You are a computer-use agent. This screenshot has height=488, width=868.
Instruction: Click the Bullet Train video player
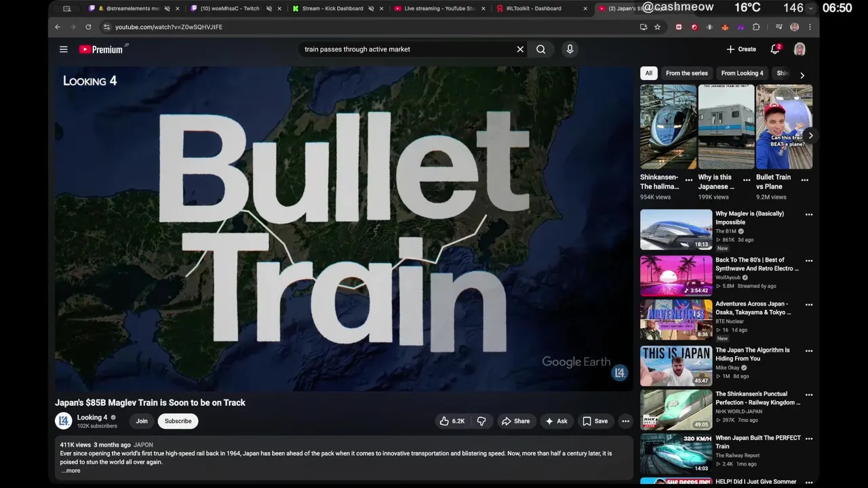click(344, 228)
